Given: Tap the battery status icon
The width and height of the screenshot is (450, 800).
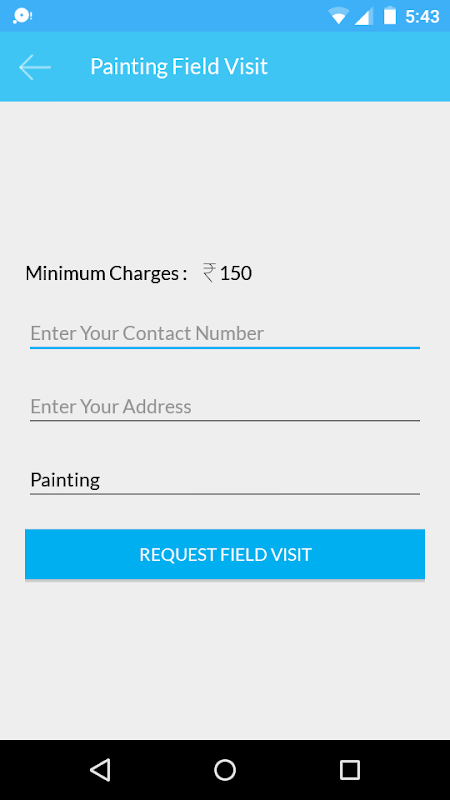Looking at the screenshot, I should (x=390, y=15).
